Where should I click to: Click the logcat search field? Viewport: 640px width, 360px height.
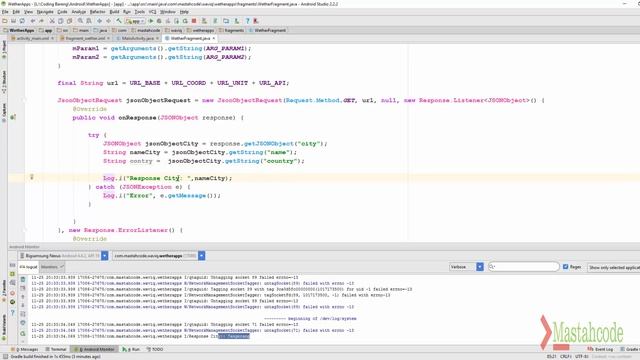click(524, 267)
